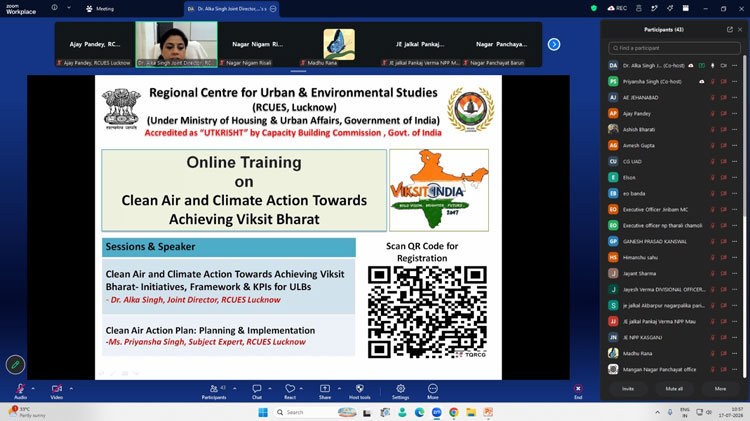
Task: Click the REC cloud recording indicator
Action: point(617,8)
